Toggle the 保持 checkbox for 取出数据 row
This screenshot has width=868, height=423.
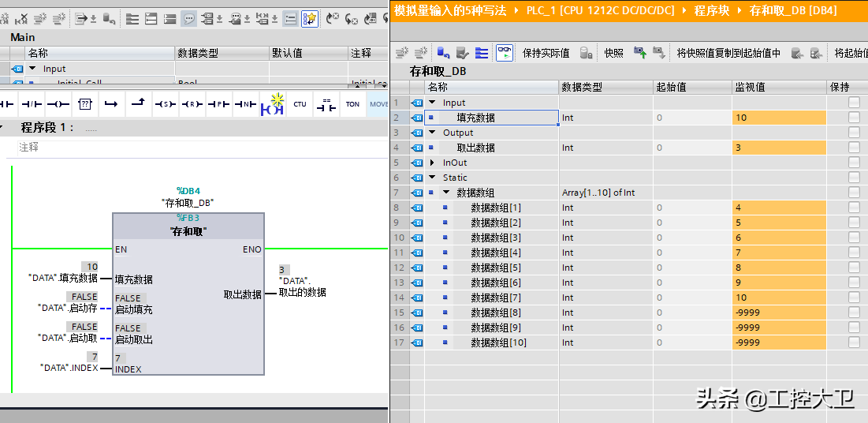[854, 148]
